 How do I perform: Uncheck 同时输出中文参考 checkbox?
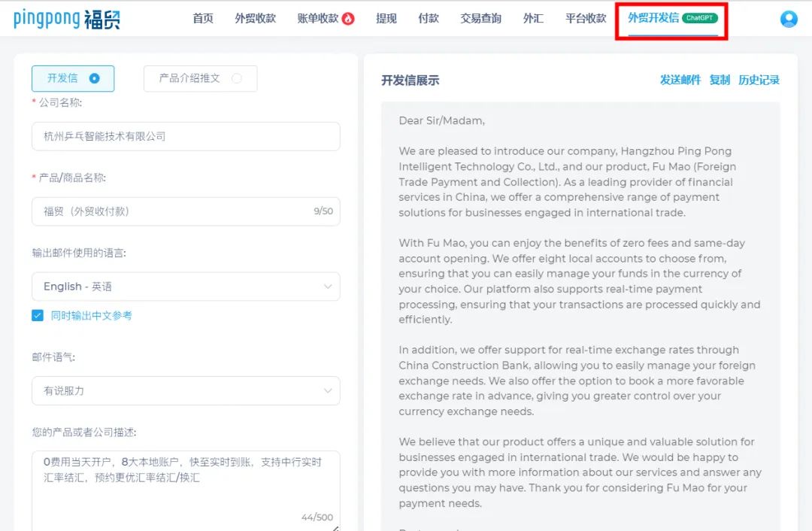point(38,315)
